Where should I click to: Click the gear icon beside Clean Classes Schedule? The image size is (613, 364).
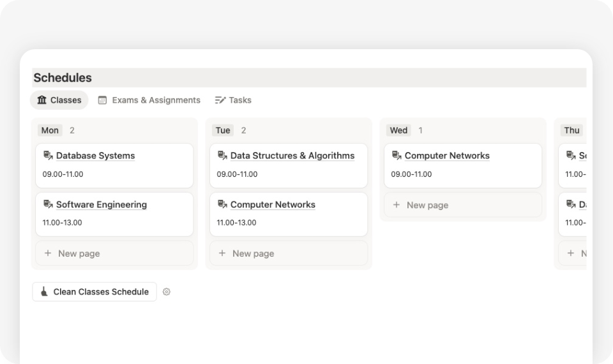(x=167, y=292)
